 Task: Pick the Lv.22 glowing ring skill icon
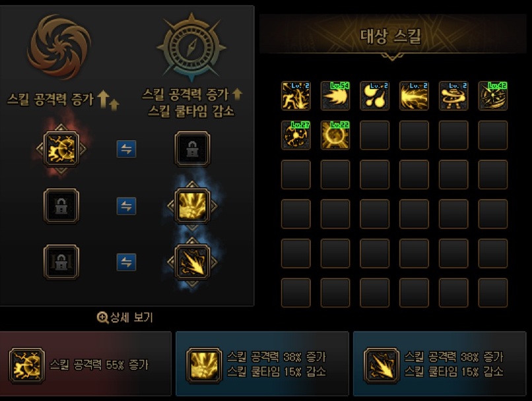[x=335, y=135]
